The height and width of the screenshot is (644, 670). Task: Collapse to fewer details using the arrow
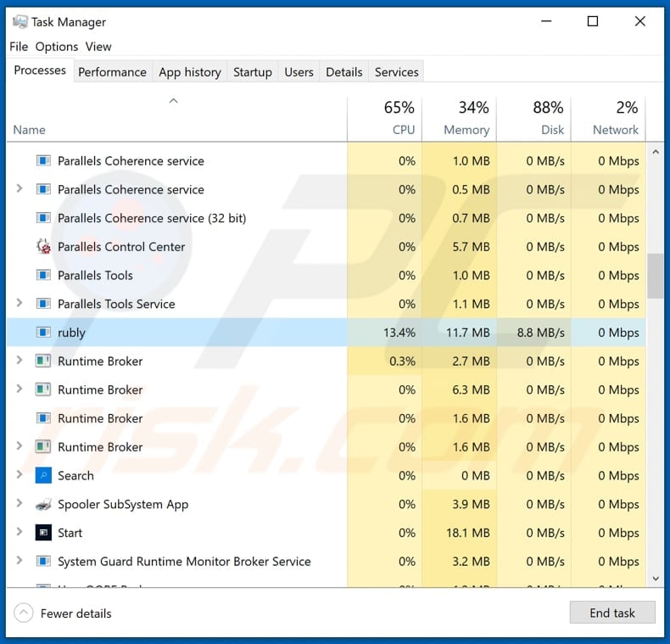click(x=24, y=613)
